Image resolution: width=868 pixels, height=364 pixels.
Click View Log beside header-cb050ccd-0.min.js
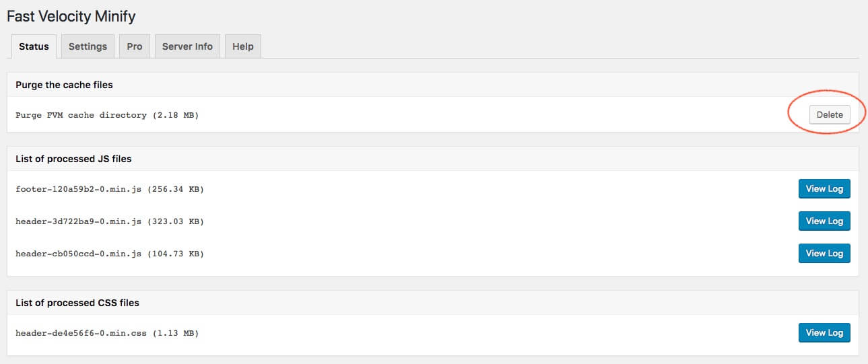coord(824,254)
